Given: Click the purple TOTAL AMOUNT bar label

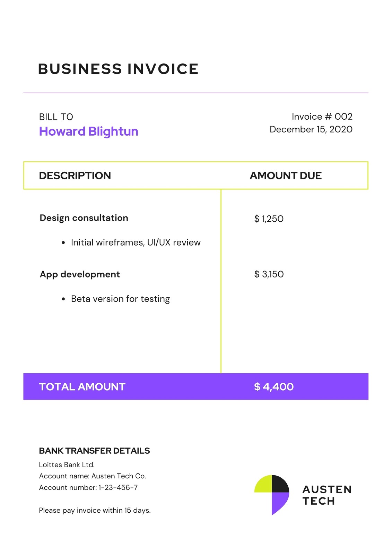Looking at the screenshot, I should click(x=82, y=387).
